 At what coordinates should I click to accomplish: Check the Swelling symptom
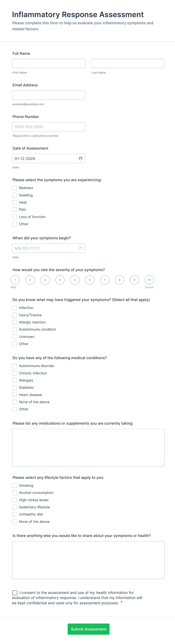[14, 195]
